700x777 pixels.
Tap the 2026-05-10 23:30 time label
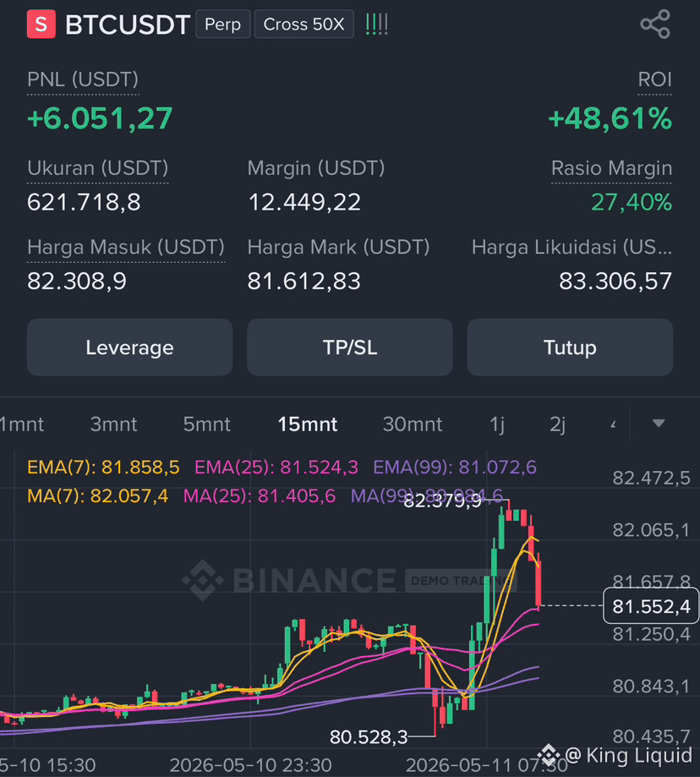pyautogui.click(x=250, y=765)
